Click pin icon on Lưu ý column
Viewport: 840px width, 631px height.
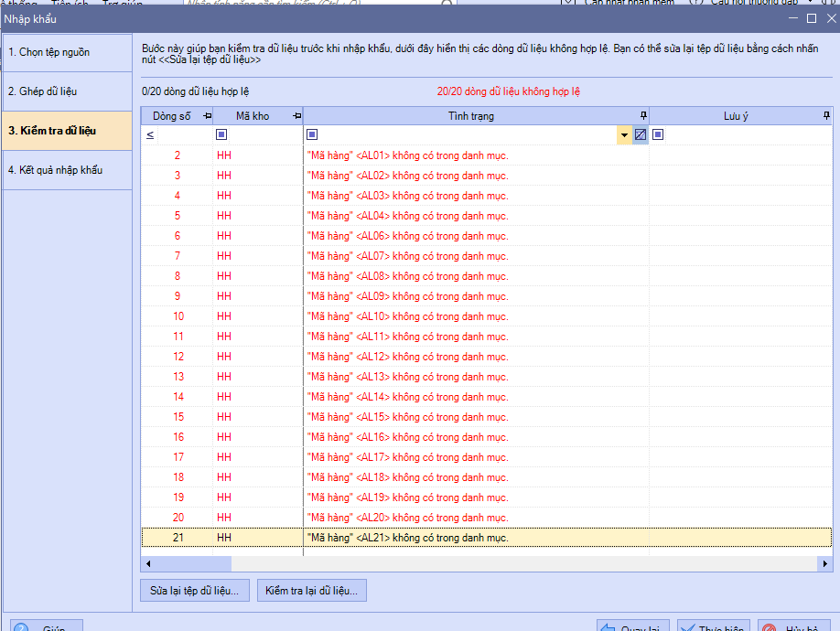coord(825,116)
